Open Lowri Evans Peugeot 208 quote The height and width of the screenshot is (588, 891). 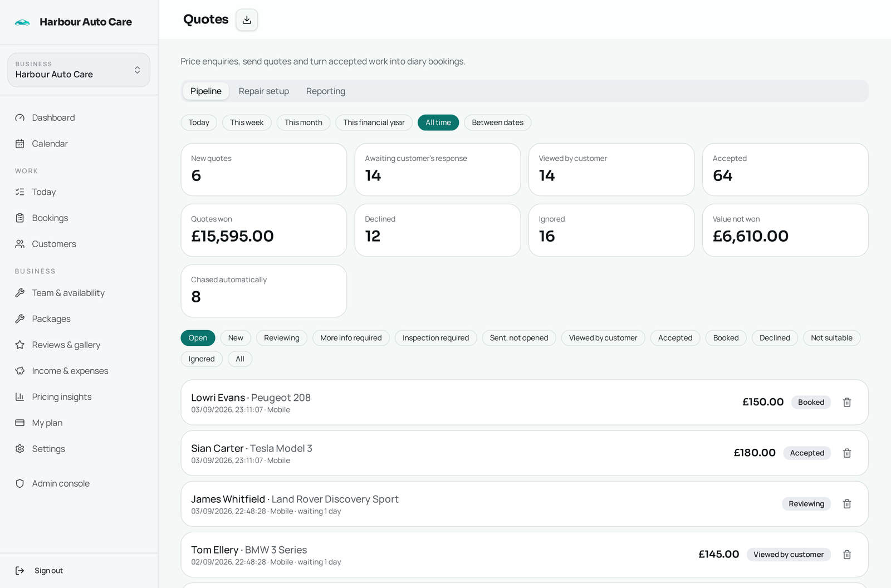(525, 403)
